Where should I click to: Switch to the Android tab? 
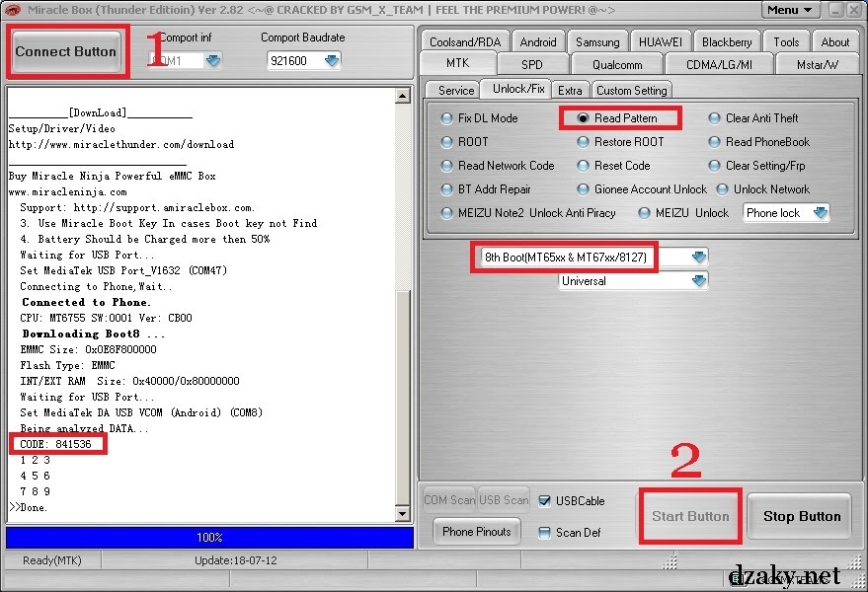538,42
